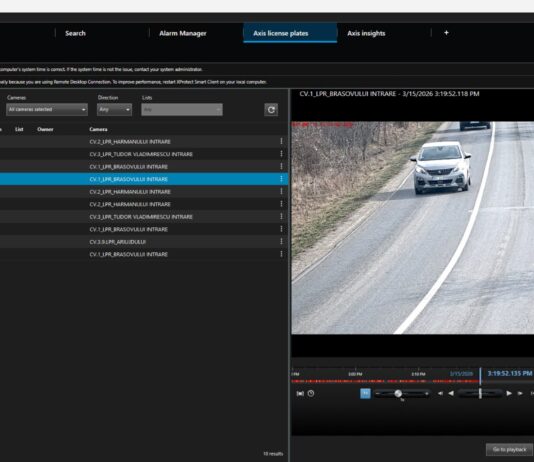Select the highlighted CV.1_LPR_BRASOVULUI INTRARE row
Image resolution: width=534 pixels, height=462 pixels.
144,179
